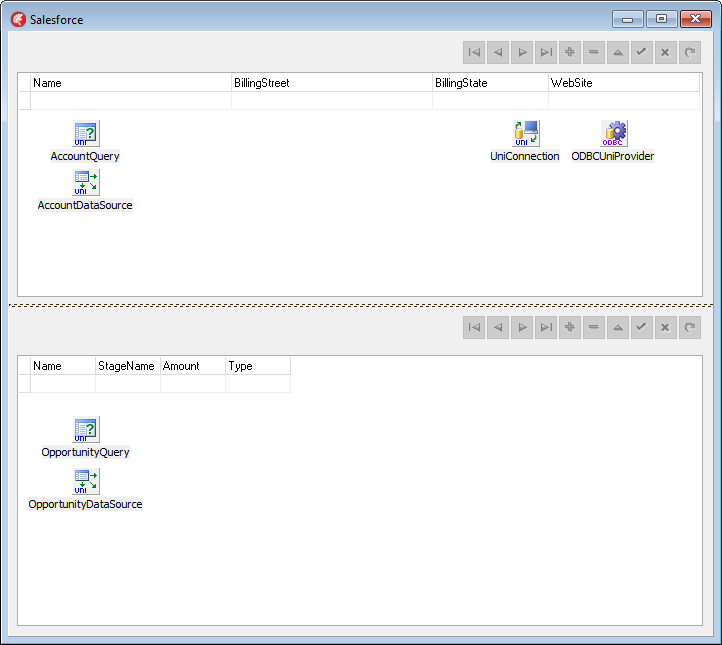Go to last record in Account navigator
Image resolution: width=722 pixels, height=645 pixels.
pyautogui.click(x=546, y=52)
